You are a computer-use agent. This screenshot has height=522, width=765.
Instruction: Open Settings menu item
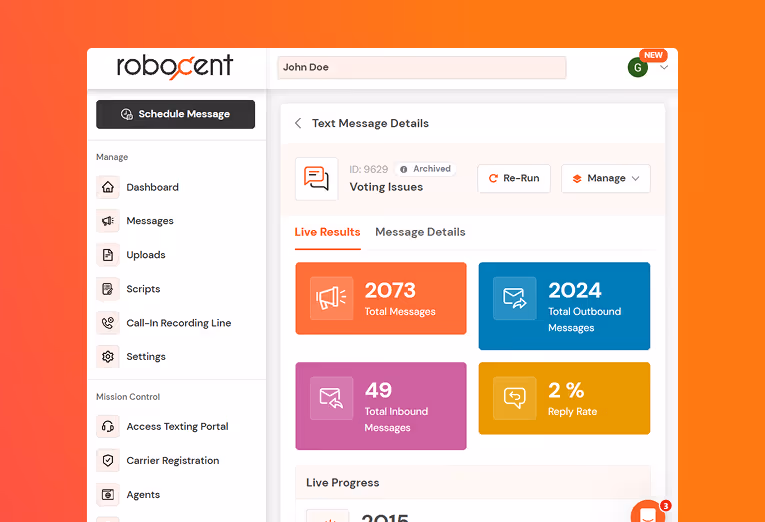[146, 357]
